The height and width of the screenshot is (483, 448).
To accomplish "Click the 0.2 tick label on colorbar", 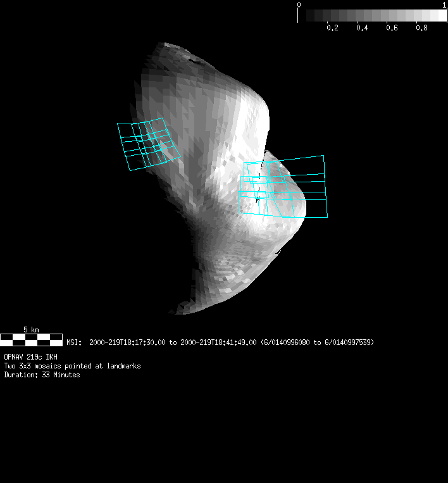I will (x=332, y=28).
